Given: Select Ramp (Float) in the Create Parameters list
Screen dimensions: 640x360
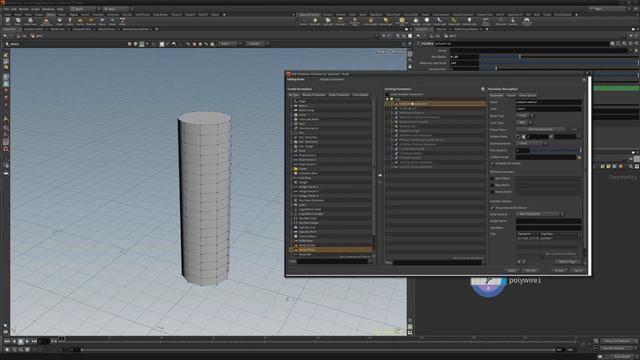Looking at the screenshot, I should tap(331, 250).
